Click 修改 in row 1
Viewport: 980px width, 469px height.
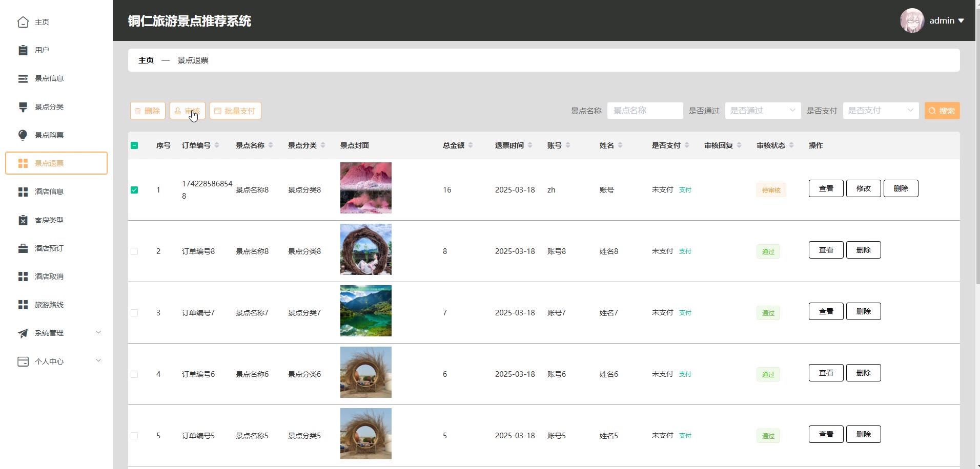[864, 188]
